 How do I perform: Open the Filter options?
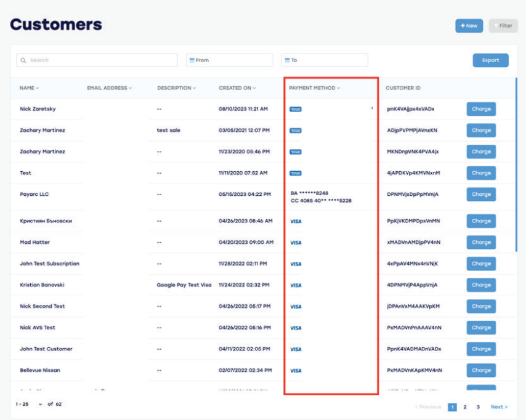[x=504, y=25]
